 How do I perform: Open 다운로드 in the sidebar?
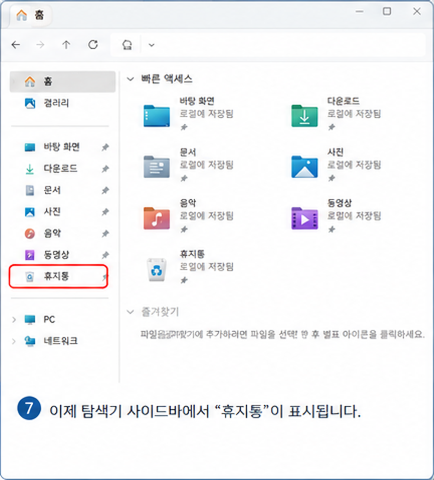[x=62, y=169]
